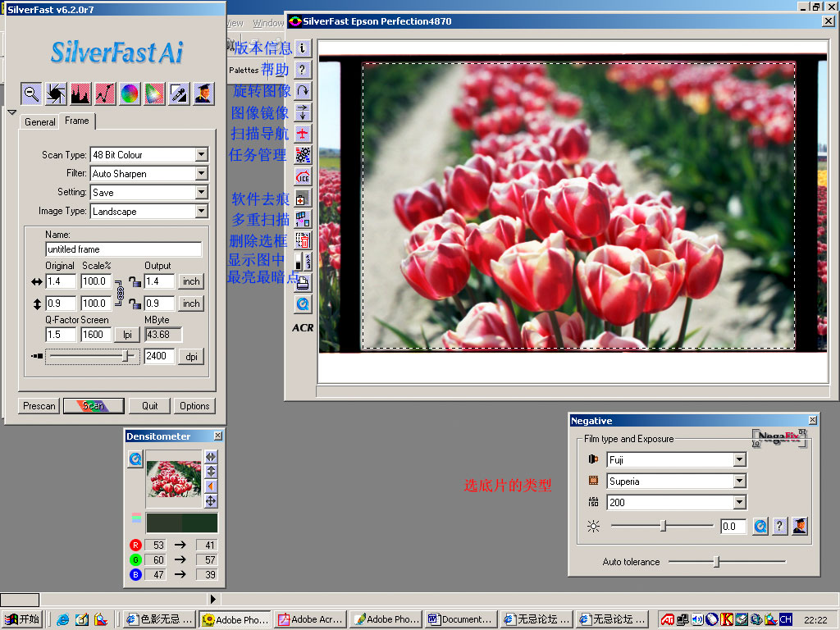Viewport: 840px width, 630px height.
Task: Open the histogram adjustment tool
Action: [80, 94]
